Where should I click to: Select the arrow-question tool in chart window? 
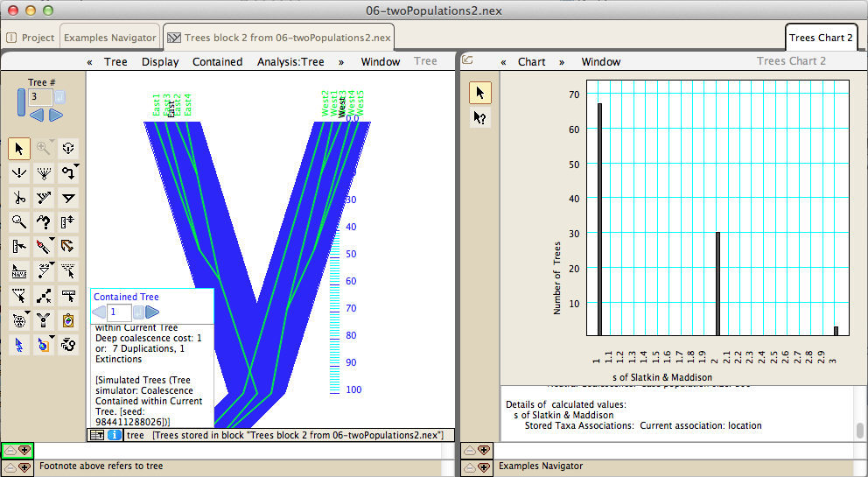coord(479,117)
